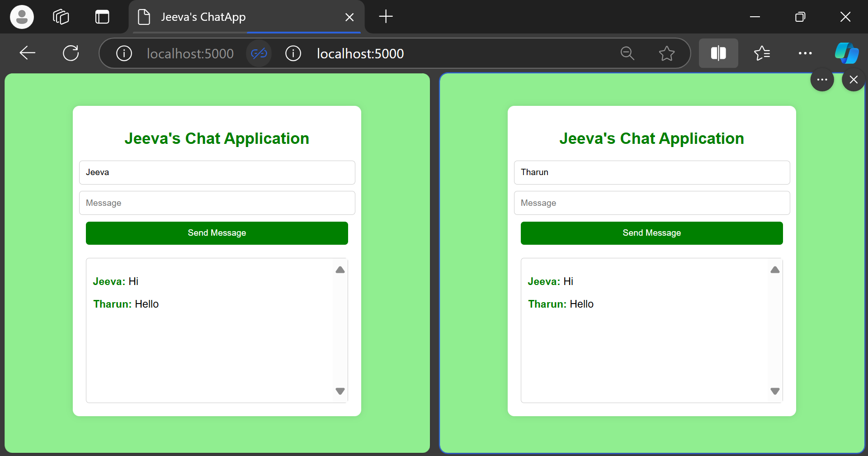
Task: Focus the Message field in left pane
Action: coord(217,203)
